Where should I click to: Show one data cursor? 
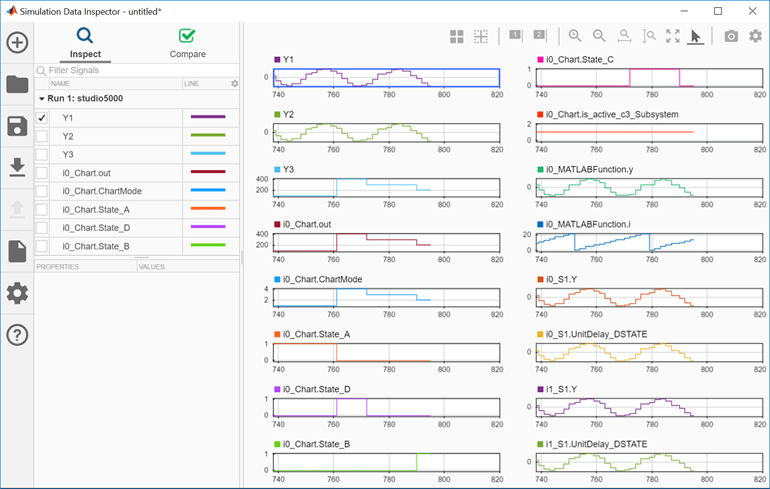(516, 36)
